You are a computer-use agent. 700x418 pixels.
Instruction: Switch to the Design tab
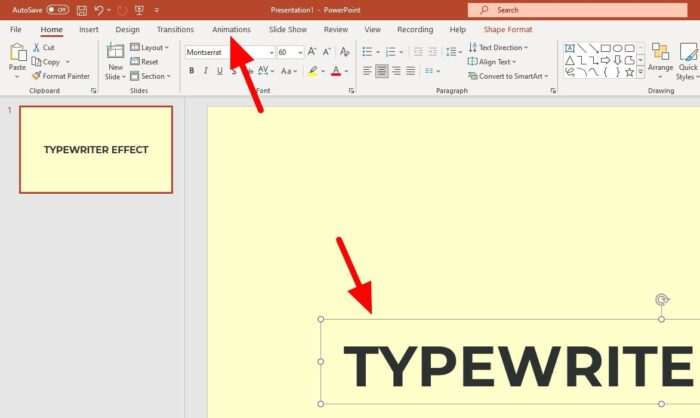coord(127,29)
